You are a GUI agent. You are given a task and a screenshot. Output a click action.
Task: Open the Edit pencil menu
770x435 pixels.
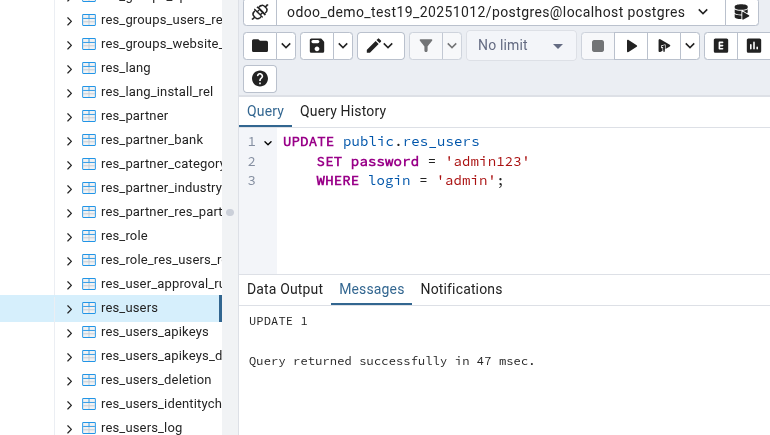tap(380, 46)
